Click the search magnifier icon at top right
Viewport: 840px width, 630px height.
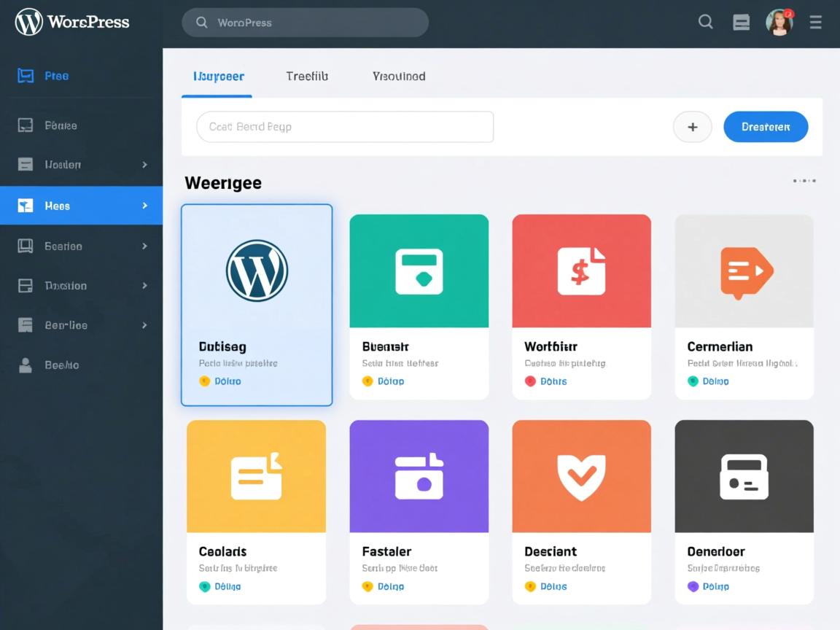(x=705, y=22)
